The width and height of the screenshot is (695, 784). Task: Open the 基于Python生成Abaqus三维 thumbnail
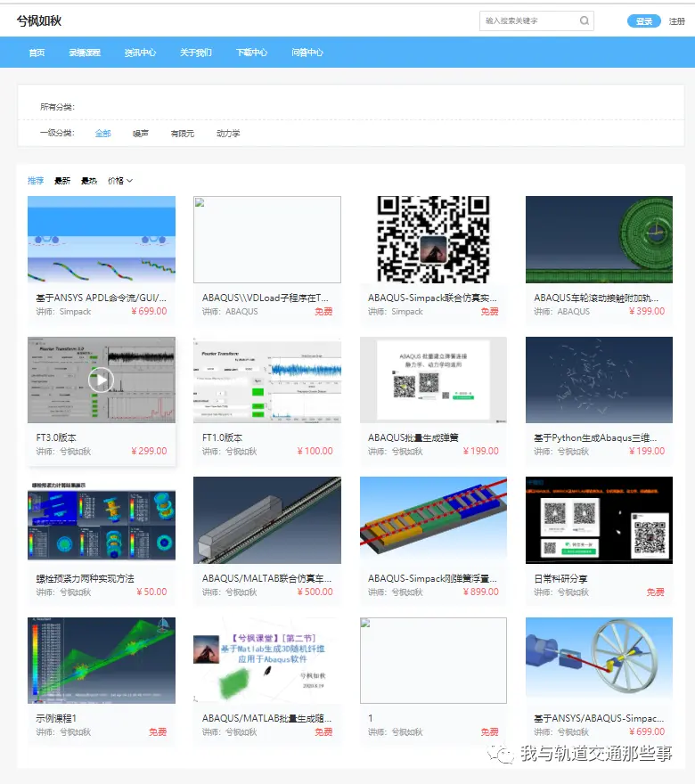(x=599, y=380)
